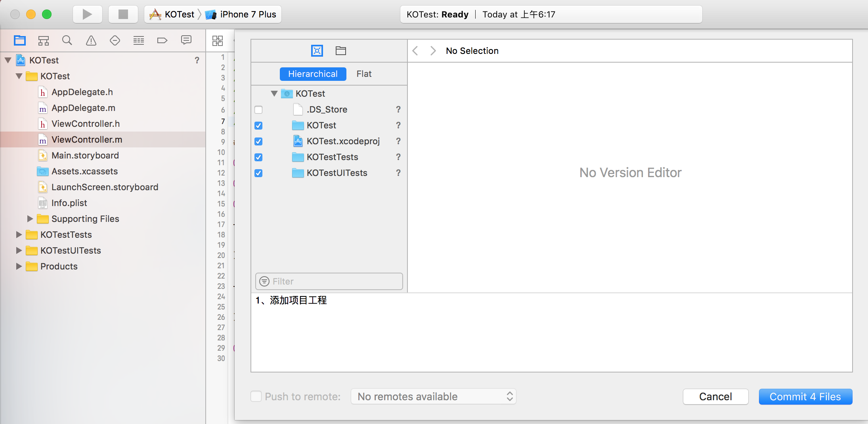The height and width of the screenshot is (424, 868).
Task: Uncheck the KOTestUITests checkbox
Action: coord(258,173)
